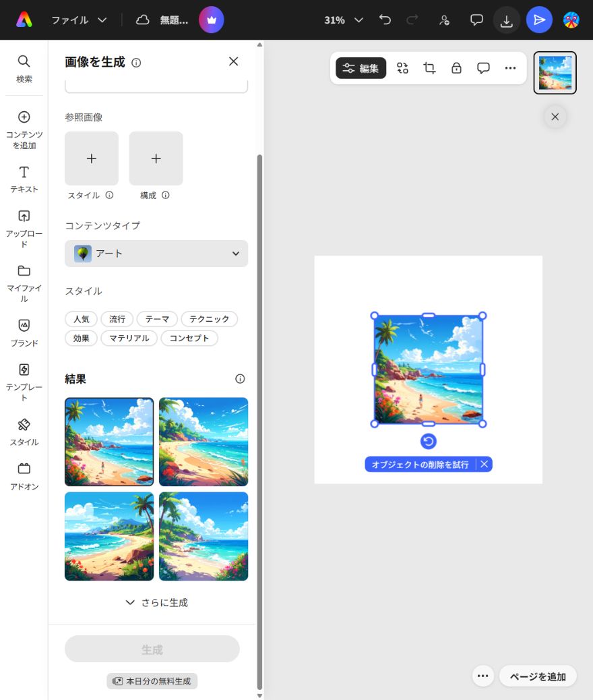593x700 pixels.
Task: Open the invite collaborators icon
Action: (x=444, y=20)
